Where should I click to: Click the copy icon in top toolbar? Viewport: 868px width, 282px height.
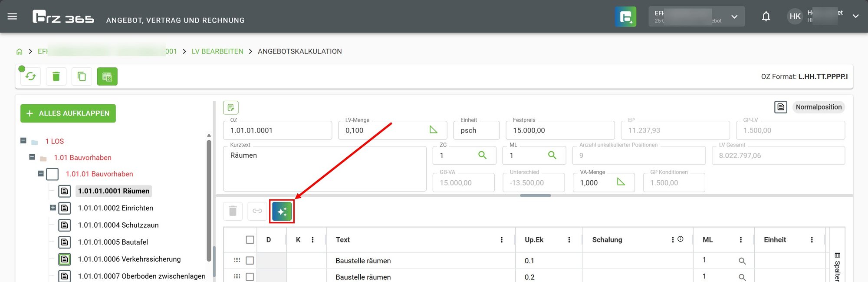[x=82, y=76]
